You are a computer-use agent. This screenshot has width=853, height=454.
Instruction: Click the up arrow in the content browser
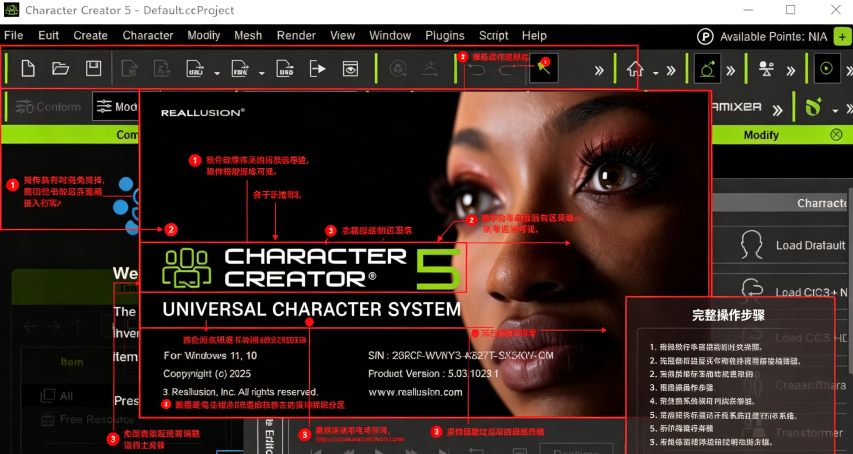[x=78, y=326]
